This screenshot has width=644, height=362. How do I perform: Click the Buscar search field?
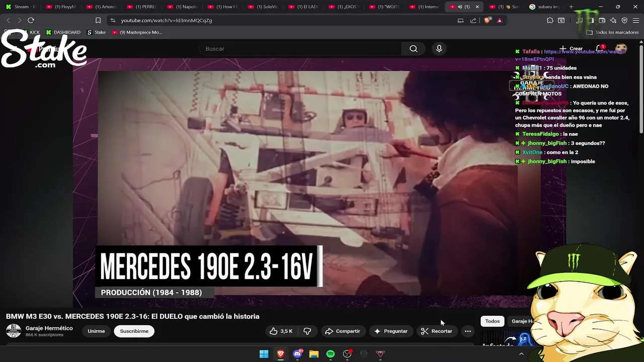tap(300, 49)
